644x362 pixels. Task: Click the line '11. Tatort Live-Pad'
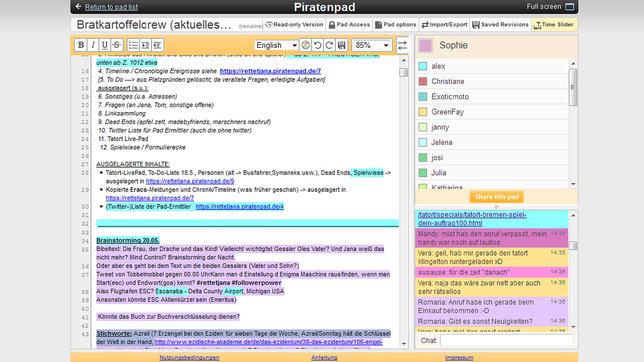(123, 139)
